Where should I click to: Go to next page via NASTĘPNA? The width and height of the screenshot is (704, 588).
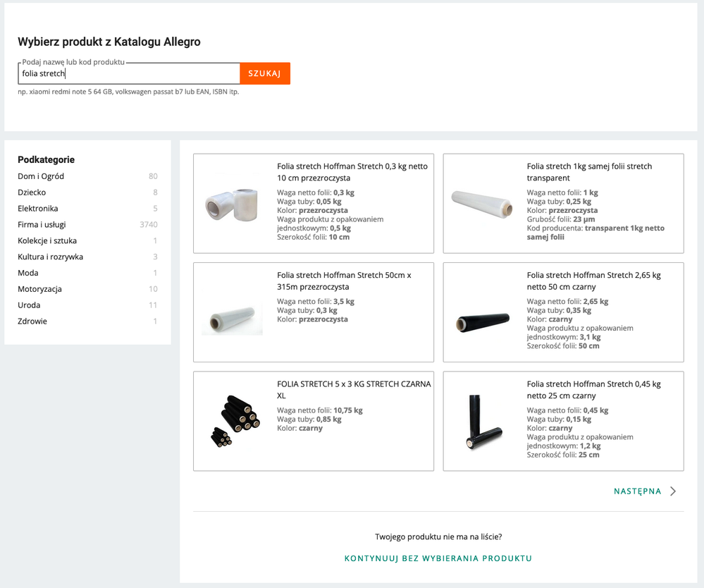click(x=638, y=491)
